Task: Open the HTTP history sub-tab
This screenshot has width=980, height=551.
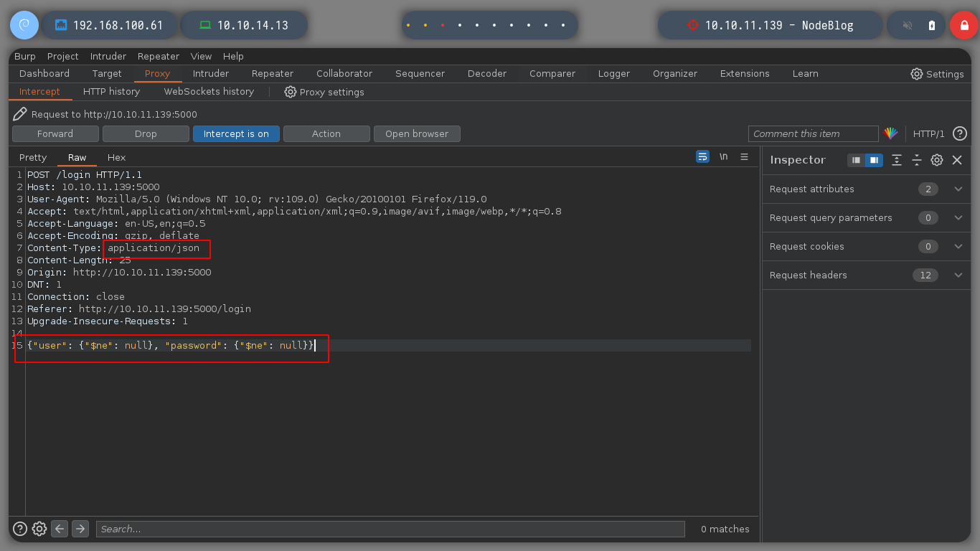Action: tap(111, 92)
